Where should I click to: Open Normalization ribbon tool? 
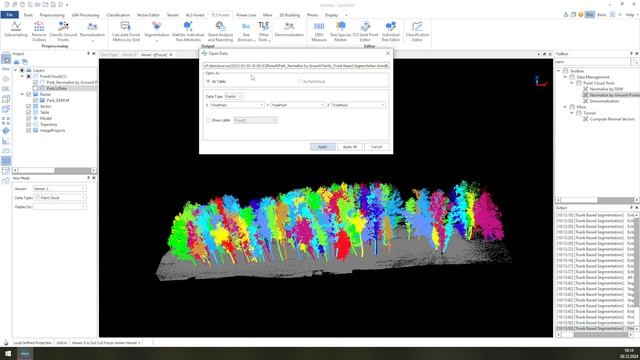coord(92,31)
